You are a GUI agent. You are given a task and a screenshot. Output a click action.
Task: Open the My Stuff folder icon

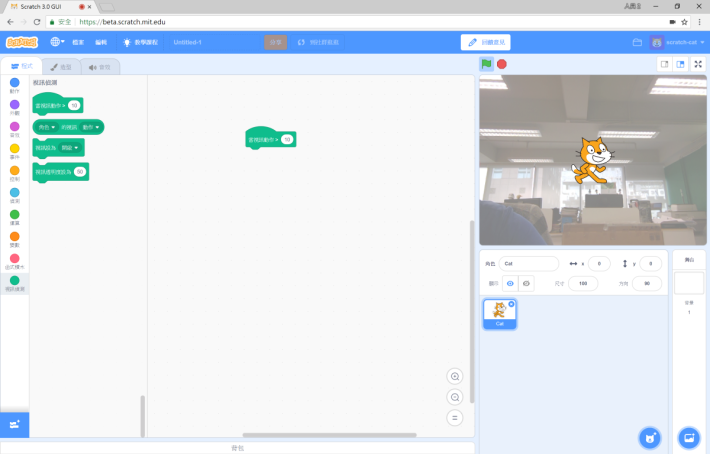click(637, 42)
